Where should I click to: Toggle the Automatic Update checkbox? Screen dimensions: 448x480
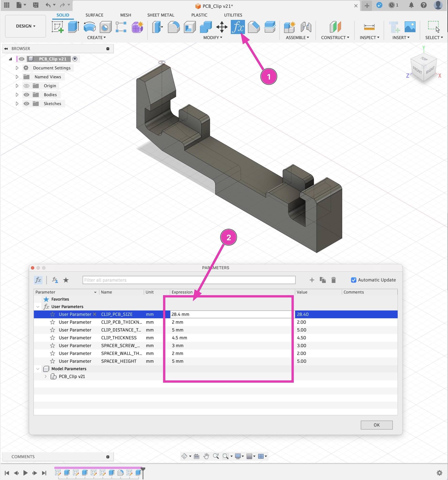tap(354, 280)
